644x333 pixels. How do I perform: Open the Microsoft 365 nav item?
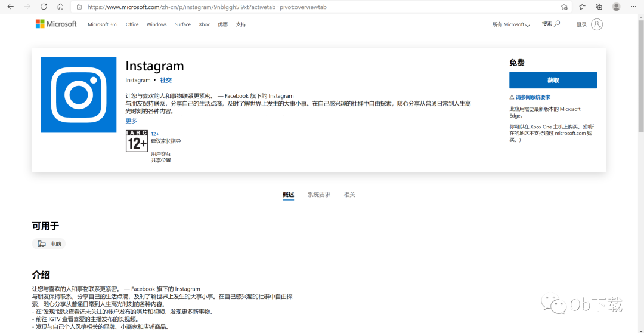click(103, 24)
